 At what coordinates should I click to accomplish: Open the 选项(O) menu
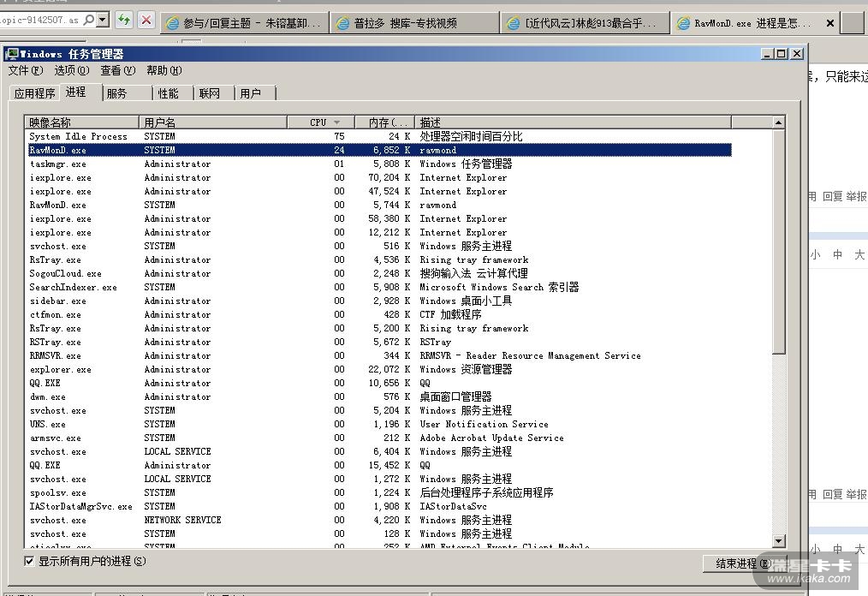pos(71,70)
